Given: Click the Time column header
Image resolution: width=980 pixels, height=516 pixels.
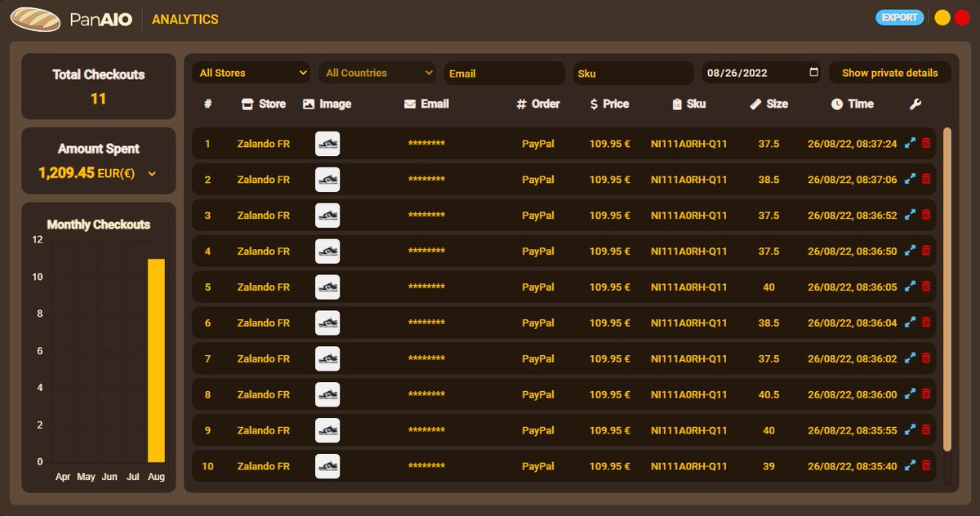Looking at the screenshot, I should [852, 104].
